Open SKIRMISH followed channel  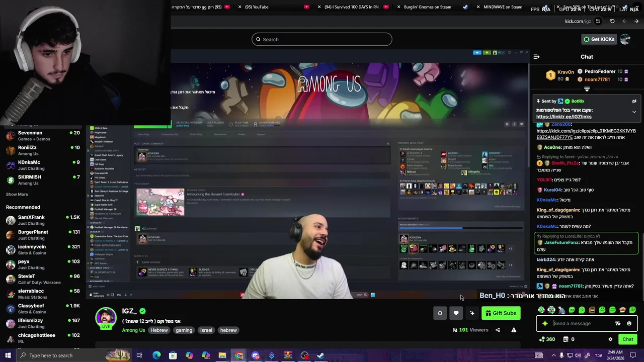43,179
